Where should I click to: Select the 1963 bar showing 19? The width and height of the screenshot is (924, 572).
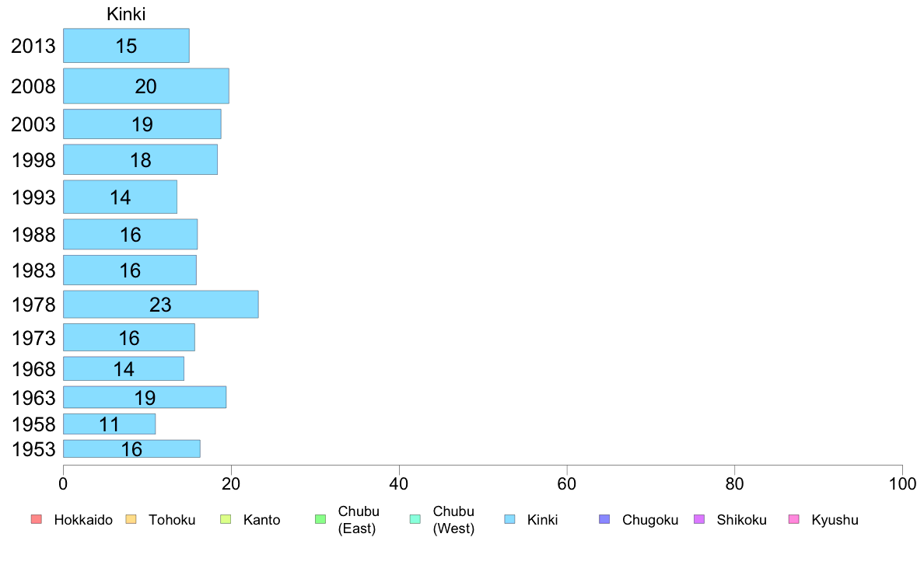145,397
